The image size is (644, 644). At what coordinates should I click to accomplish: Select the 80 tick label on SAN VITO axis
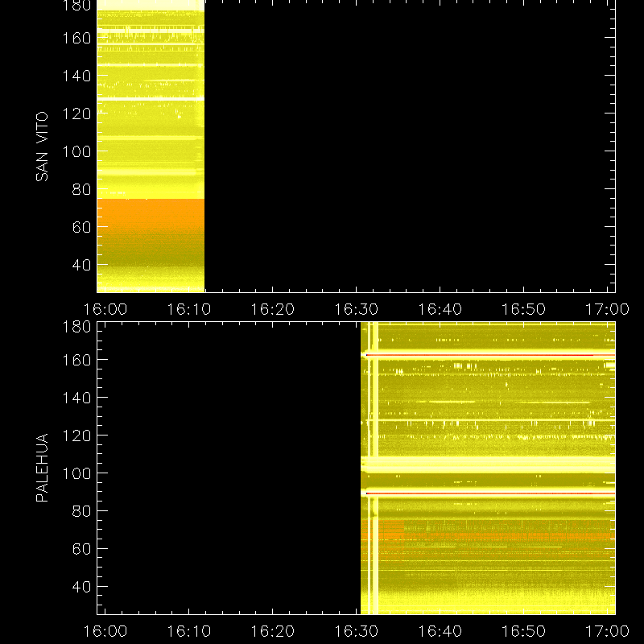coord(82,189)
